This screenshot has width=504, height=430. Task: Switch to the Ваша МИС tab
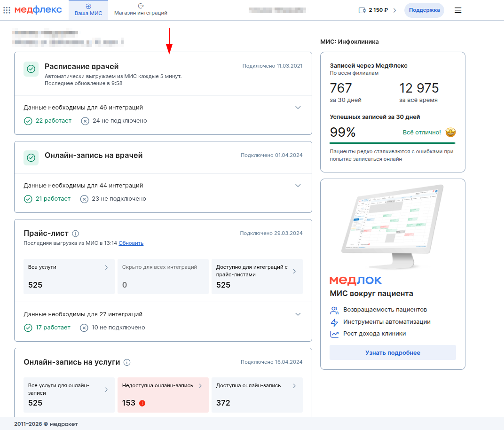click(x=88, y=10)
